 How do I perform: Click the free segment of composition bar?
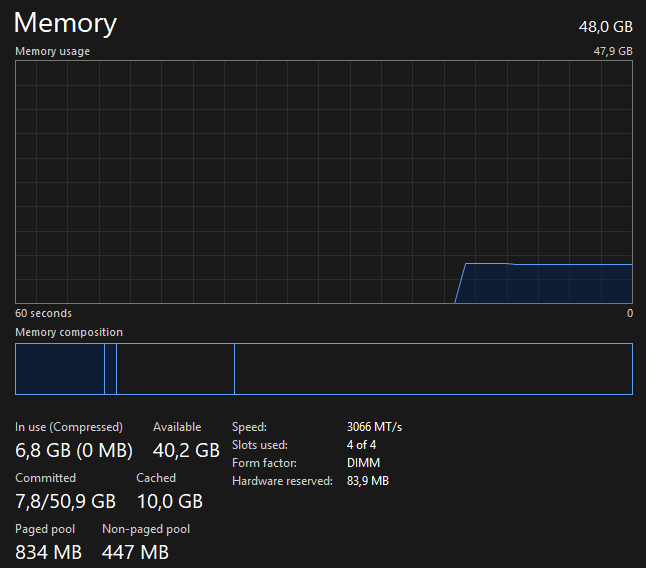pos(433,369)
